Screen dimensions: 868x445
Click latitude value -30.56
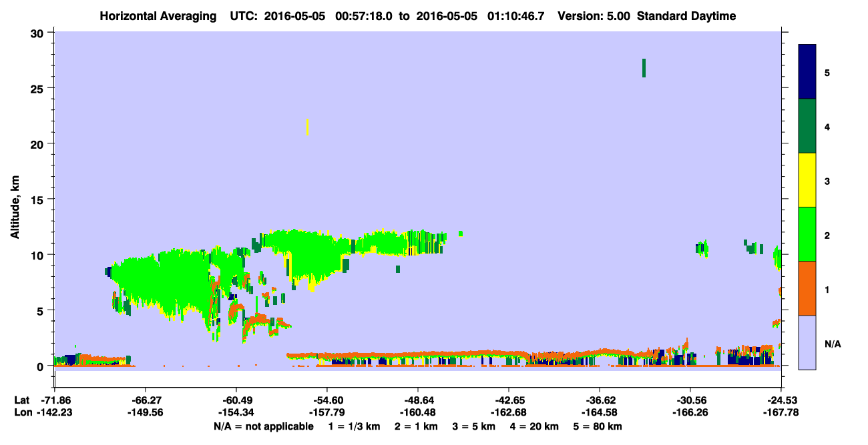(x=690, y=400)
